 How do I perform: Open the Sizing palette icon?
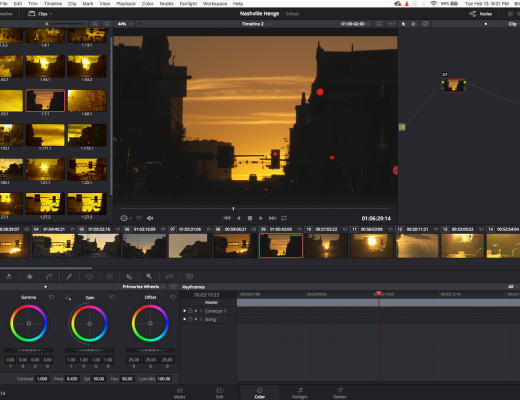(x=169, y=276)
